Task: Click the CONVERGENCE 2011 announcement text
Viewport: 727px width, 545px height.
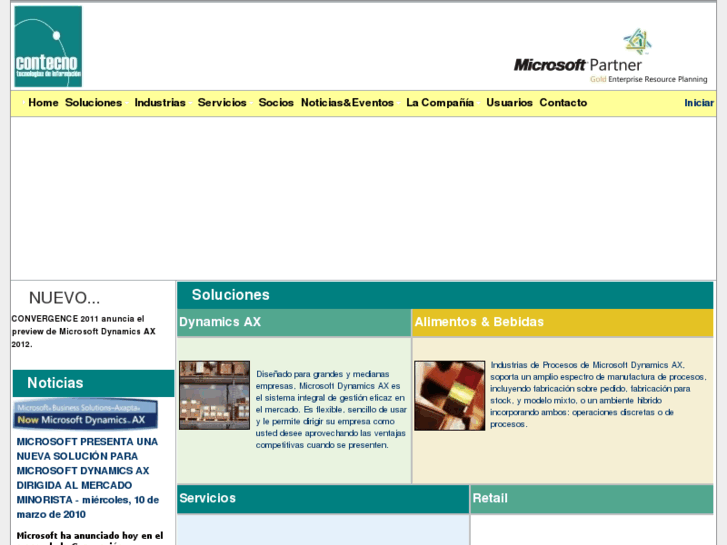Action: point(83,332)
